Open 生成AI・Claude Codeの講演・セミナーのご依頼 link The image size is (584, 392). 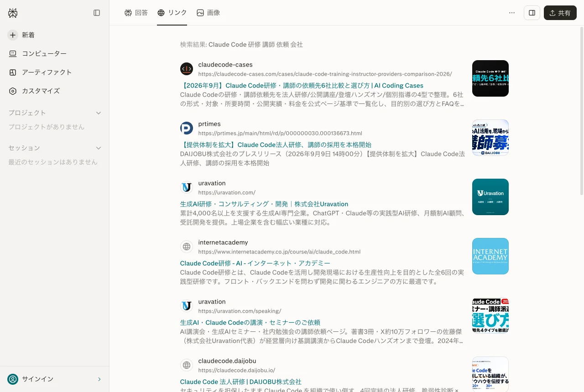click(250, 322)
